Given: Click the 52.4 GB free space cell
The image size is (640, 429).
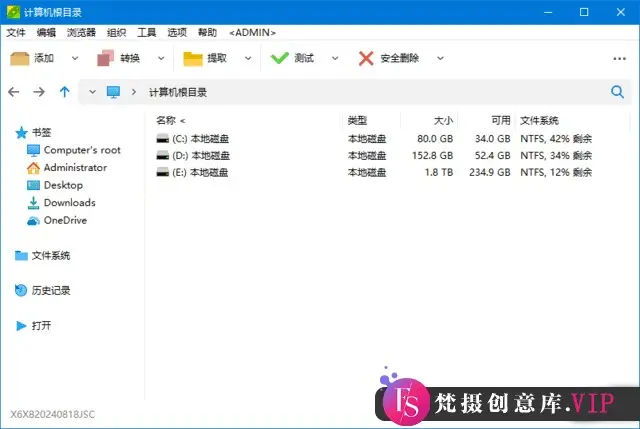Looking at the screenshot, I should coord(493,156).
